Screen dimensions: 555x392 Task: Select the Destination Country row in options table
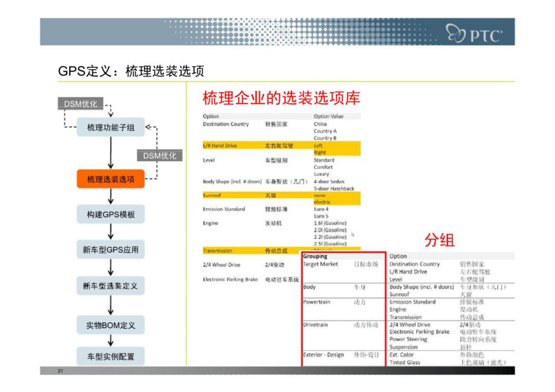pos(282,124)
